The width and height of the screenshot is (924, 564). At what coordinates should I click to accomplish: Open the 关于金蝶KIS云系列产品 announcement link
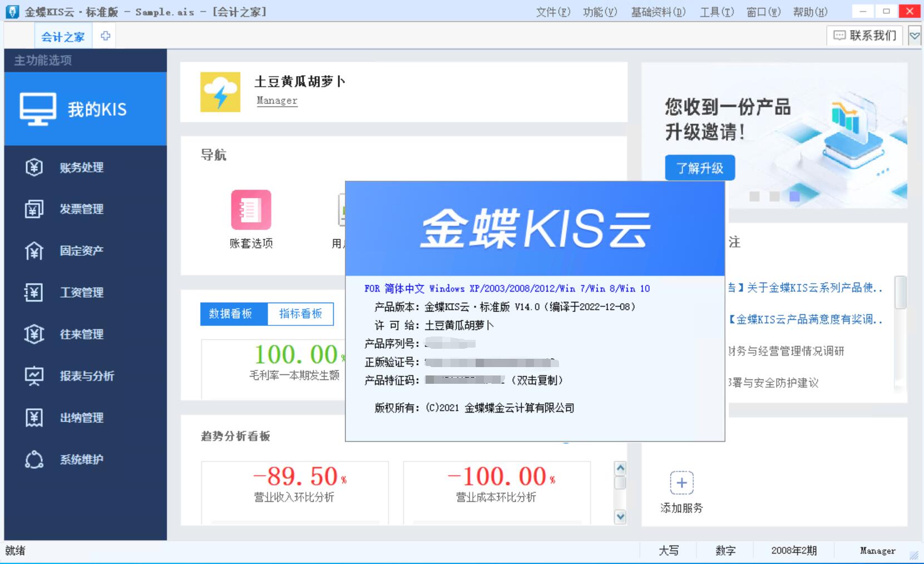click(806, 288)
